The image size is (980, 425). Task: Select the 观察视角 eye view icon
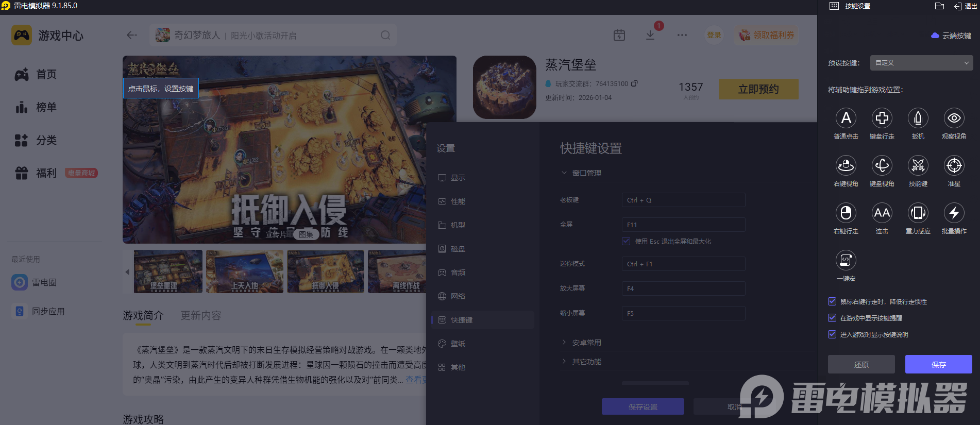pyautogui.click(x=954, y=118)
